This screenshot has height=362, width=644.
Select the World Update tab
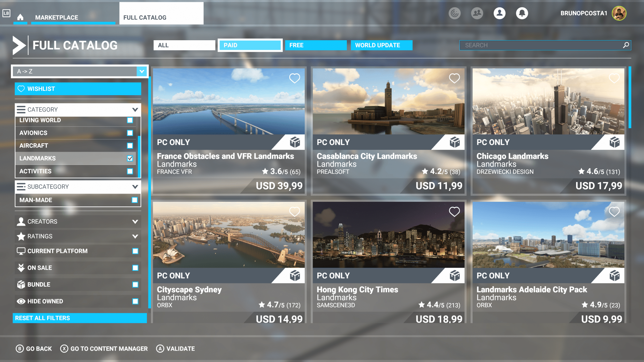click(x=381, y=45)
